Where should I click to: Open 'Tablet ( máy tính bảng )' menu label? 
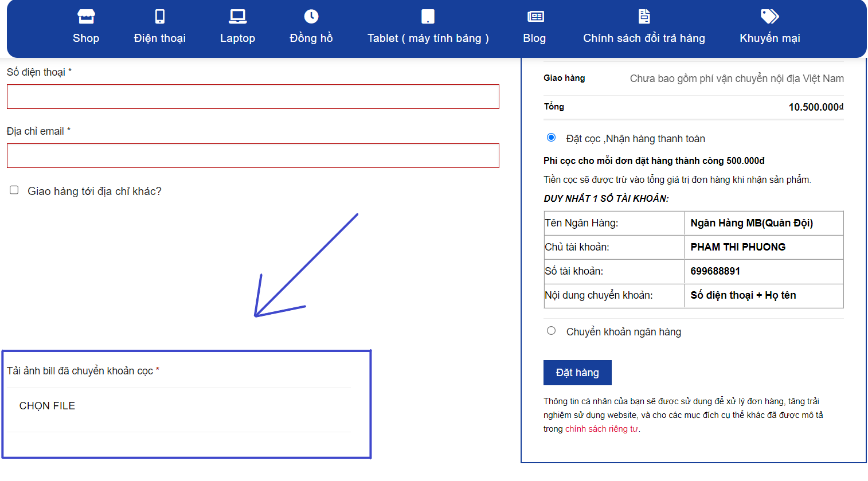(428, 38)
